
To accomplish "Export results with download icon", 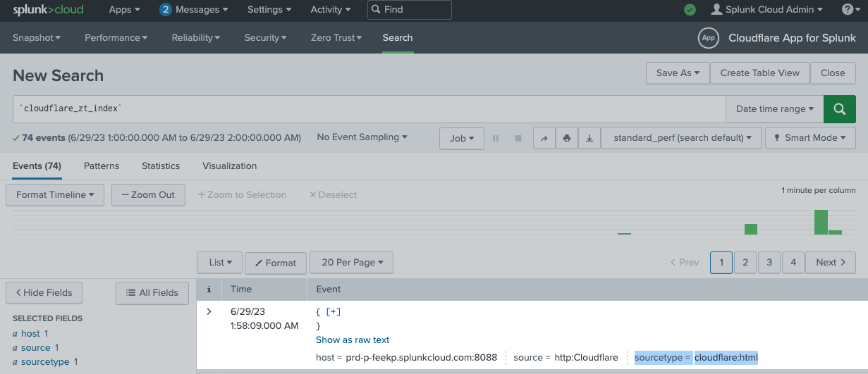I will pyautogui.click(x=589, y=138).
